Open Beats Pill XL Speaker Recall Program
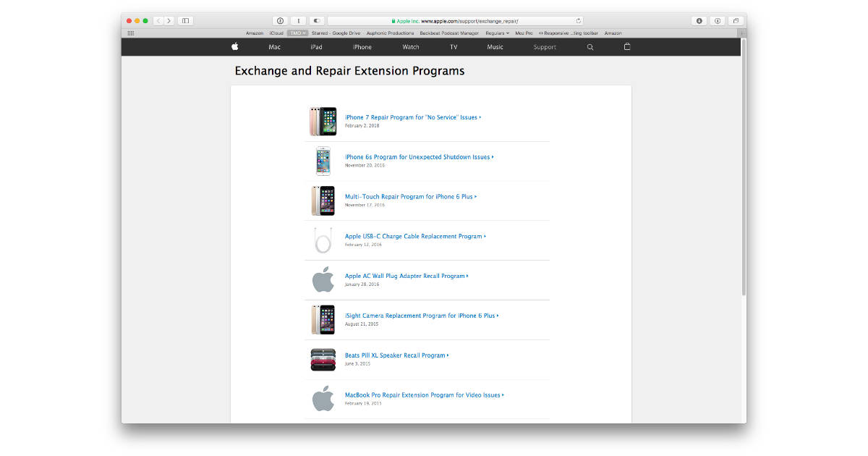Screen dimensions: 868x456 tap(397, 355)
